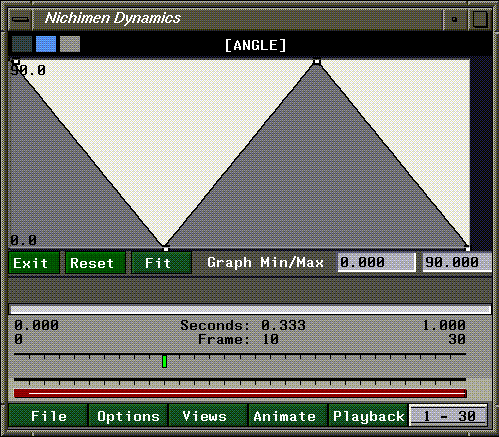Click the Graph Min field showing 0.000
The image size is (499, 437).
(x=376, y=262)
